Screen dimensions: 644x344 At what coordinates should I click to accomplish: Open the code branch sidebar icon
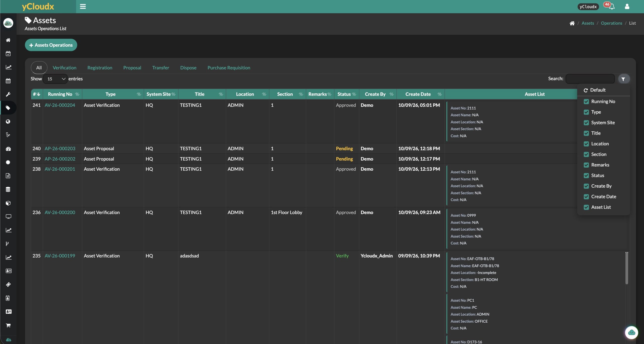pos(7,243)
